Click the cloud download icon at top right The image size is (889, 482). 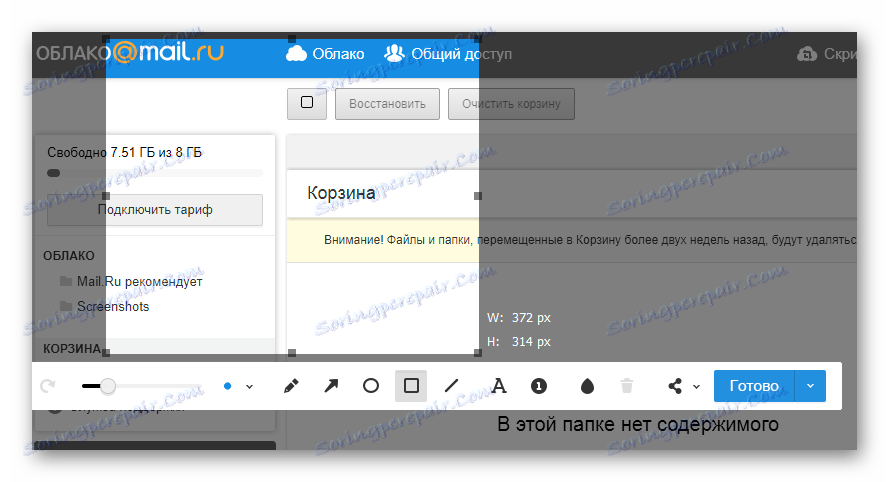tap(807, 54)
